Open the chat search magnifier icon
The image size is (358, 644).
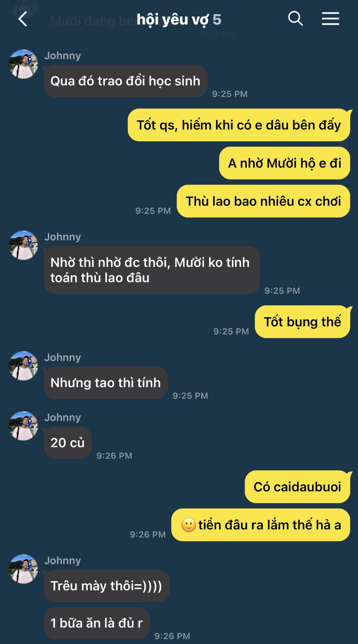pos(295,18)
